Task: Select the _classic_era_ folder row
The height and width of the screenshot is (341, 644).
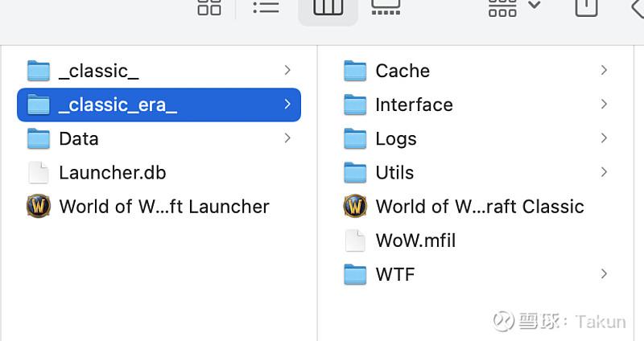Action: pyautogui.click(x=159, y=105)
